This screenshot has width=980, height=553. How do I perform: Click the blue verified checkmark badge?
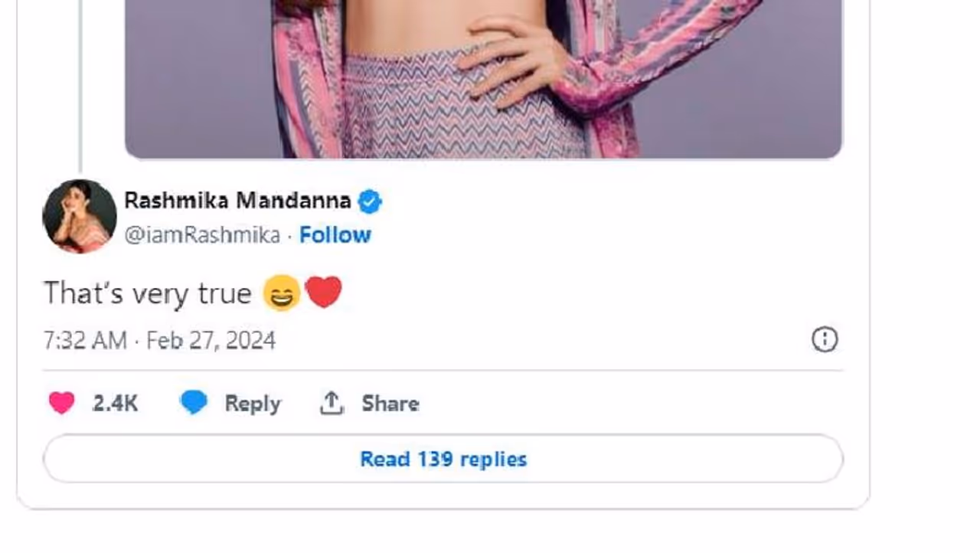[x=370, y=201]
